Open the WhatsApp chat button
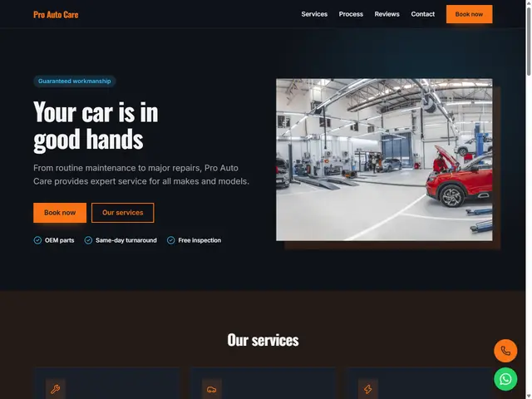This screenshot has width=532, height=399. (505, 379)
